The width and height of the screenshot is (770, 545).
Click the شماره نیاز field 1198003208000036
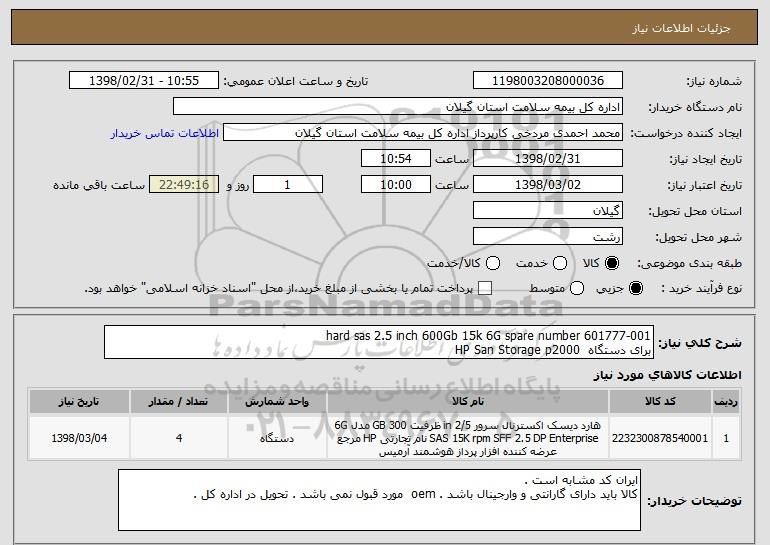coord(548,81)
